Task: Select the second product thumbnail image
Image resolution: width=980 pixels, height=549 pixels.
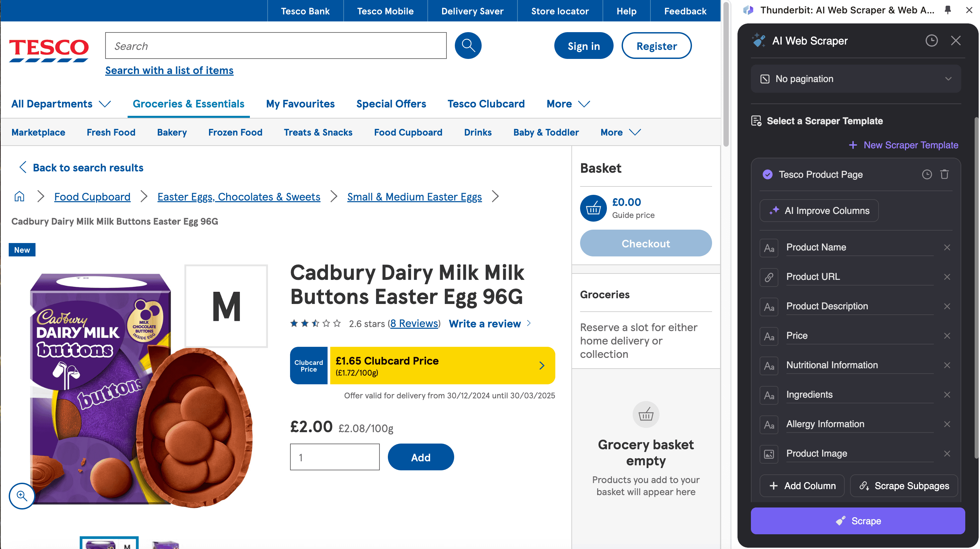Action: tap(165, 544)
